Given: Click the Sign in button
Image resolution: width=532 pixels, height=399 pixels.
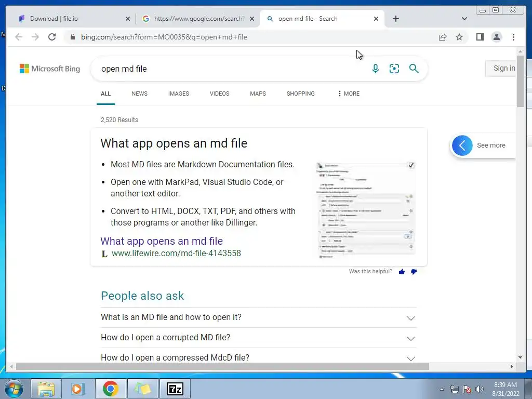Looking at the screenshot, I should click(x=500, y=69).
